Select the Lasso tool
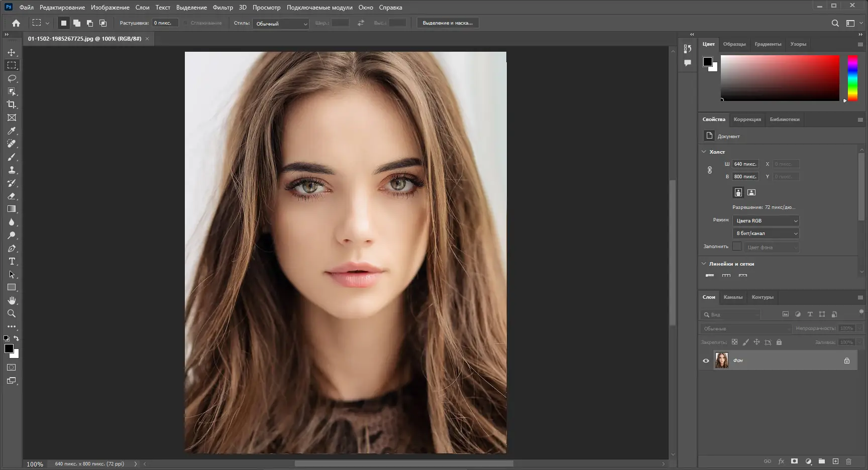The image size is (868, 470). (12, 78)
